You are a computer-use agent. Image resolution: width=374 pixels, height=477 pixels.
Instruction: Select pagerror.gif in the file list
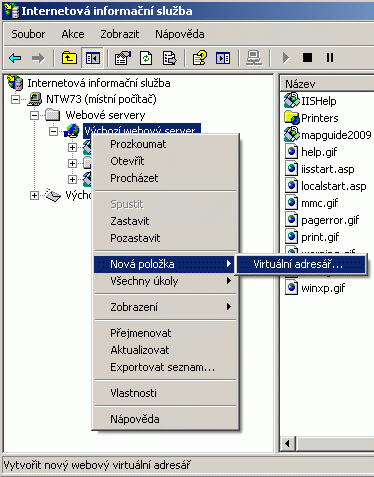pos(330,220)
